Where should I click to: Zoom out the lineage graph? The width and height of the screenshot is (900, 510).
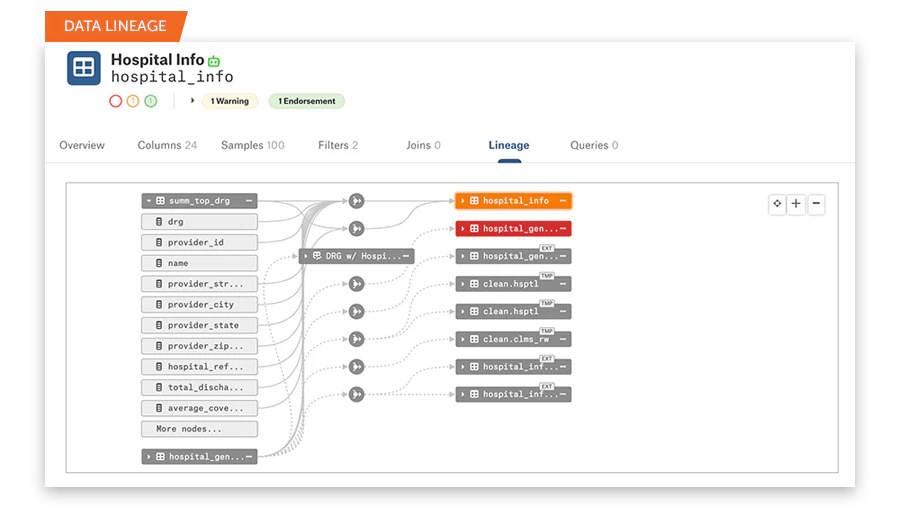tap(816, 204)
